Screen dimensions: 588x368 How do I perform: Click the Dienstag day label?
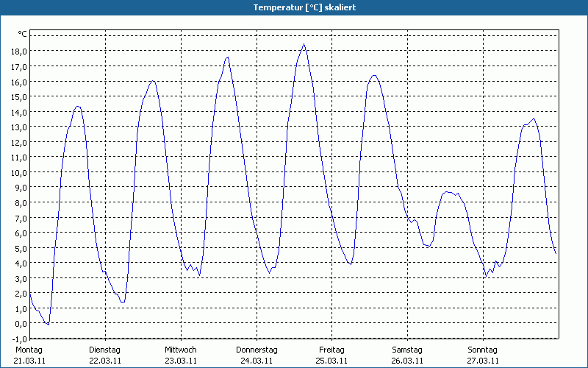click(x=104, y=350)
